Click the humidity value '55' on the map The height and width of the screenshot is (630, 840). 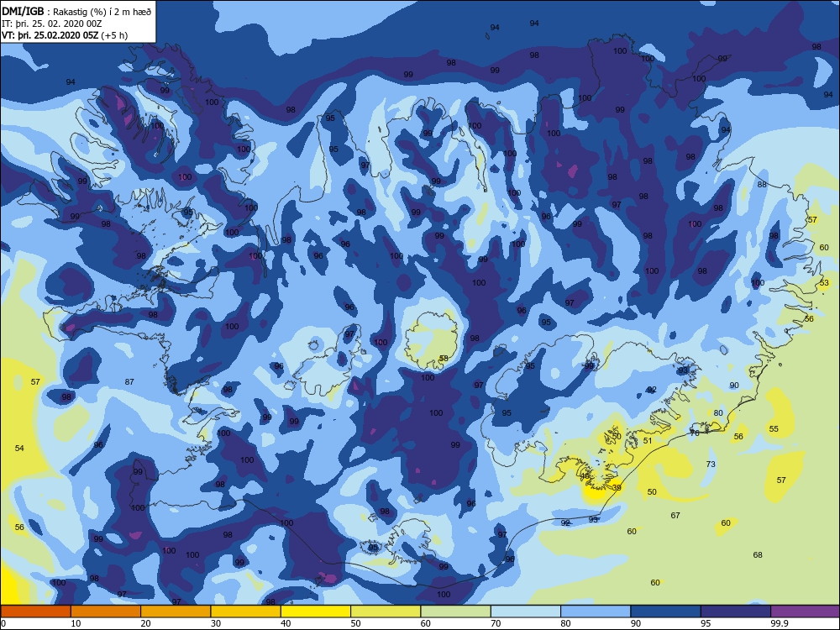click(774, 428)
